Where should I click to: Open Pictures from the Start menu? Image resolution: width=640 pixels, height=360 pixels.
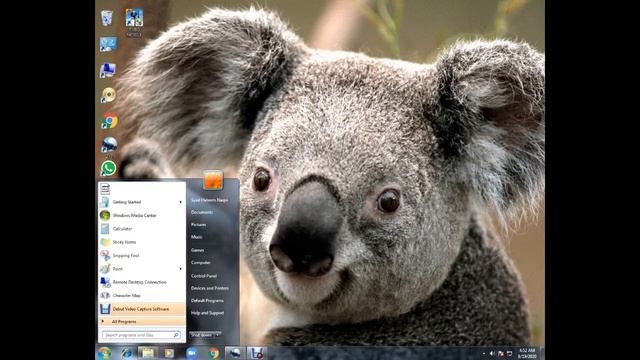198,224
